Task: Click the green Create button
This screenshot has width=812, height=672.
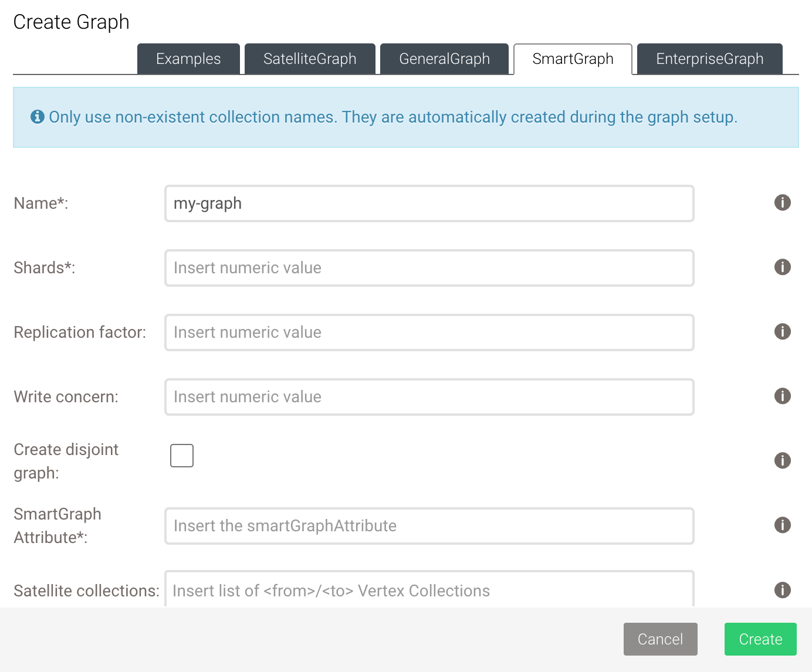Action: [x=760, y=639]
